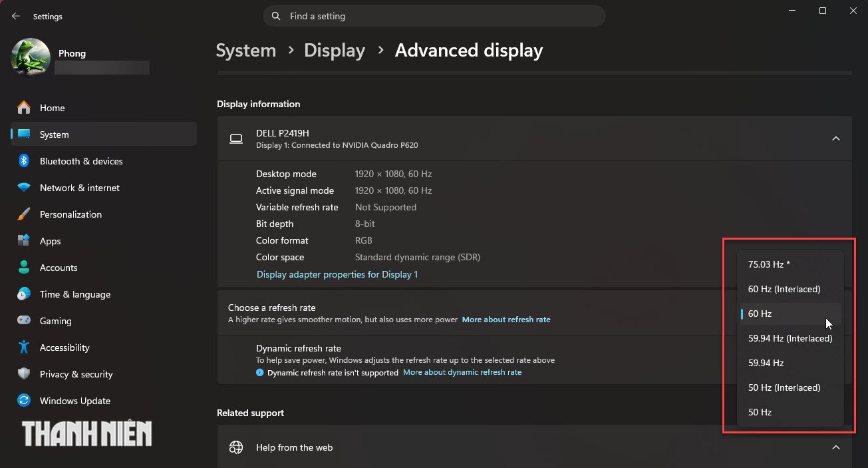Open the Windows Update icon

pyautogui.click(x=24, y=401)
